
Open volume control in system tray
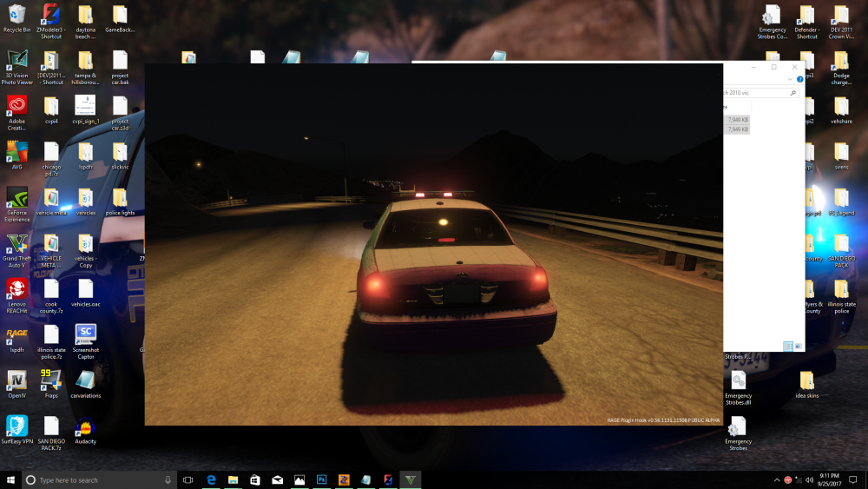point(809,479)
